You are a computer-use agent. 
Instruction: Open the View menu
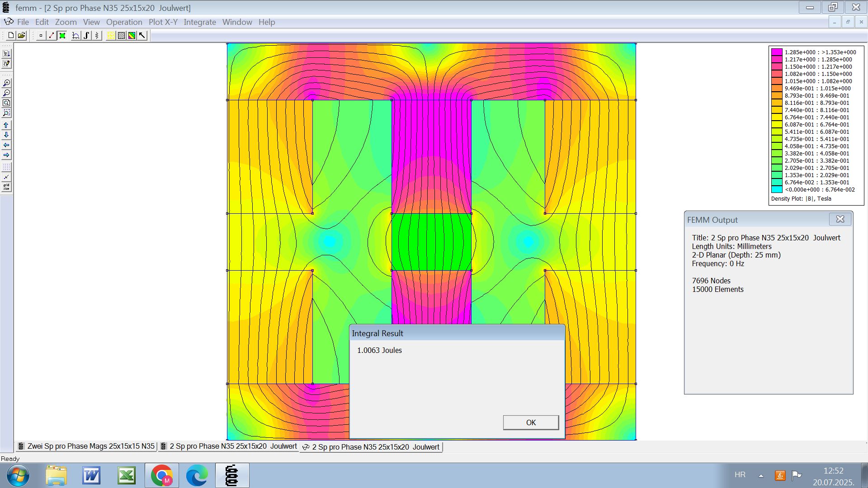(x=91, y=22)
